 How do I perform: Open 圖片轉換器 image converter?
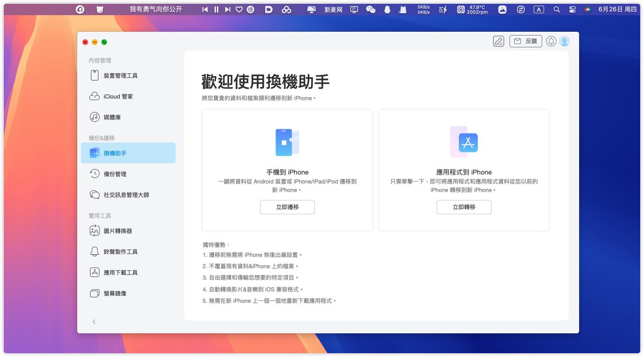point(117,231)
